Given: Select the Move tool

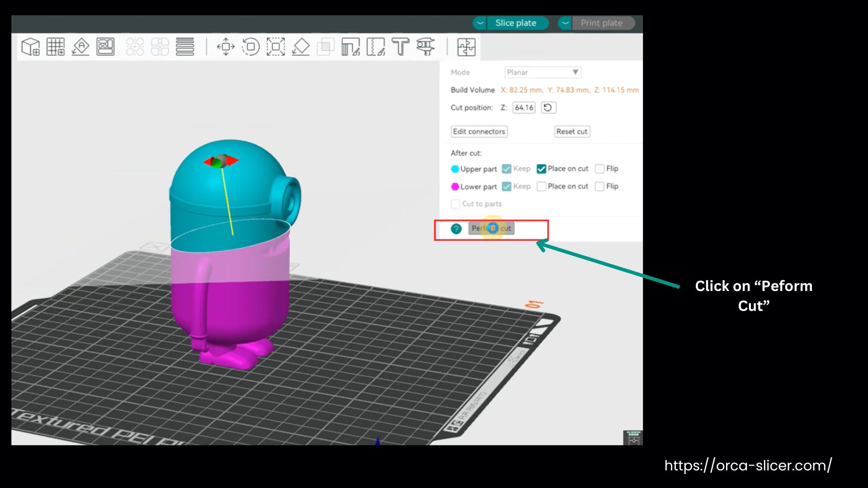Looking at the screenshot, I should pyautogui.click(x=226, y=47).
